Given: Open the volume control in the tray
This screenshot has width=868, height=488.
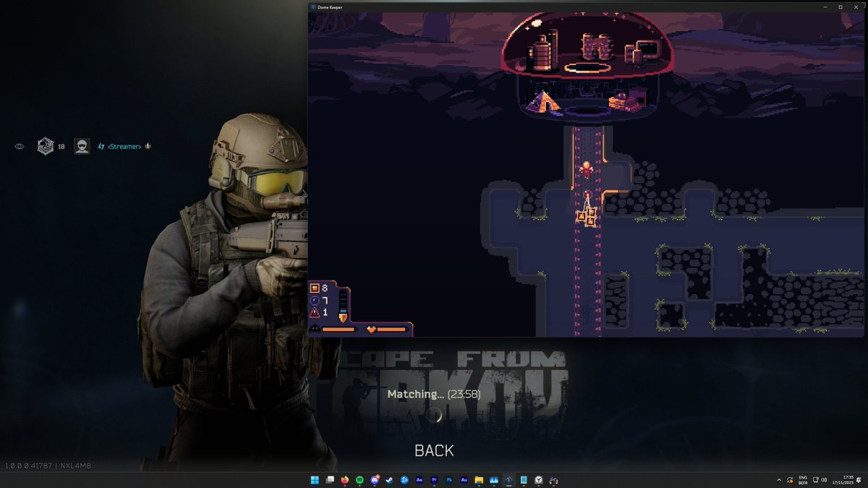Looking at the screenshot, I should (x=825, y=480).
